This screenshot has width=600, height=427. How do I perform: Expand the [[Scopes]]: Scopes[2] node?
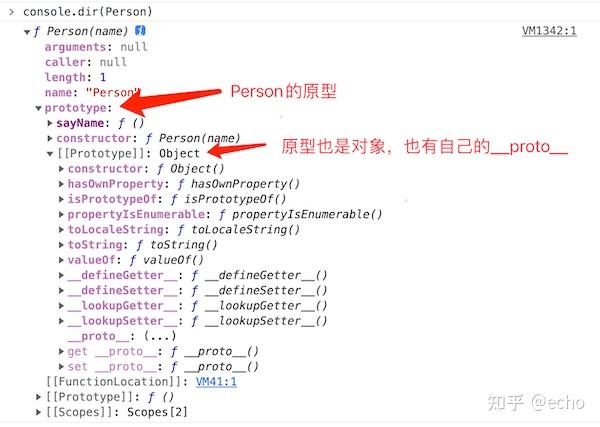[38, 412]
